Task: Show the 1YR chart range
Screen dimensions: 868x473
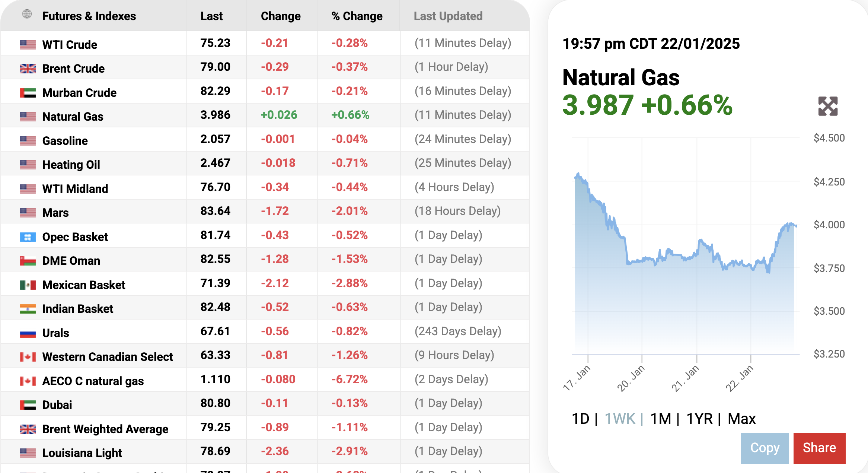Action: point(699,419)
